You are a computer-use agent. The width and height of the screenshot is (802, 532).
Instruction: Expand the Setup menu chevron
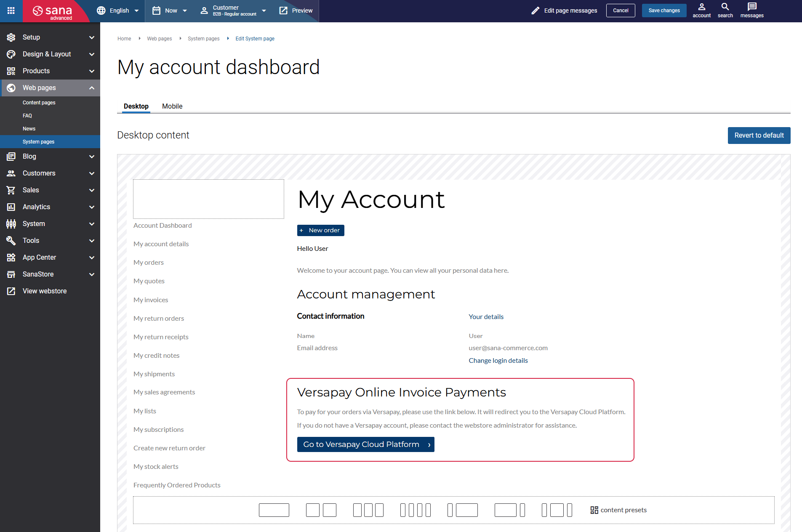(92, 37)
